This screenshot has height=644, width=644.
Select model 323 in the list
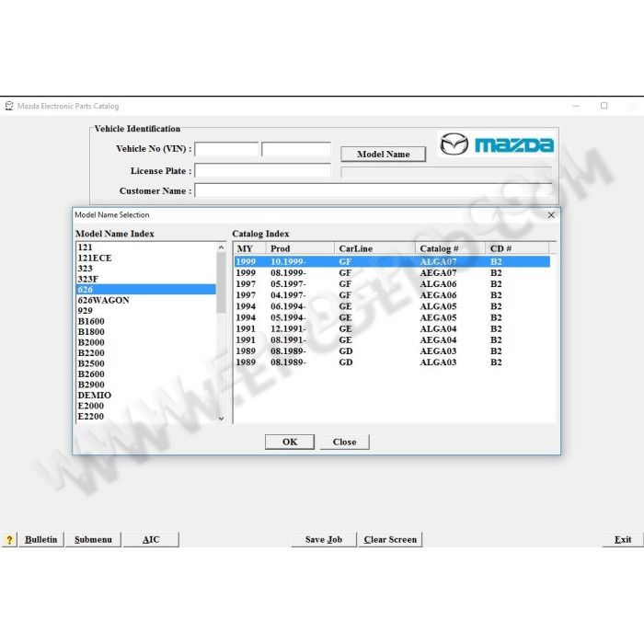(x=145, y=269)
